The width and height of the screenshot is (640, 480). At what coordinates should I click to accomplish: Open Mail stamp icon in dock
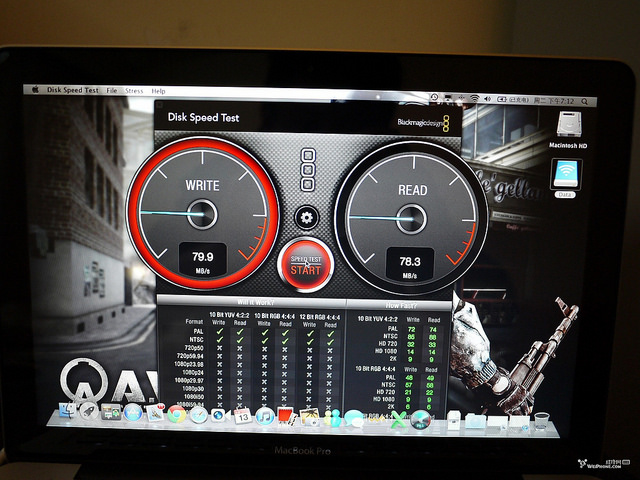tap(155, 413)
